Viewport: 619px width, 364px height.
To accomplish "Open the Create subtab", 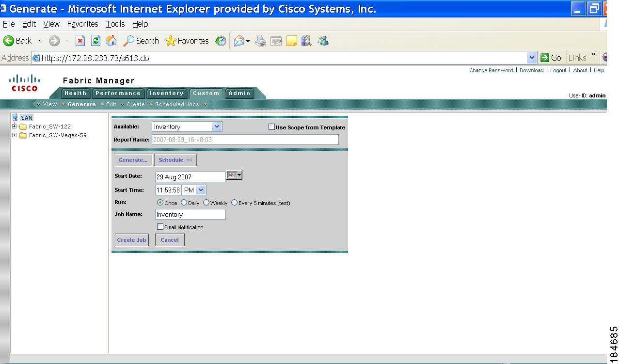I will pyautogui.click(x=136, y=104).
